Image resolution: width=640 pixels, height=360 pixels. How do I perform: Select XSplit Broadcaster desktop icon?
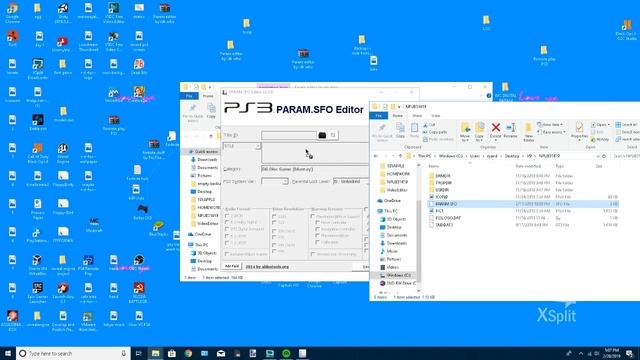tap(38, 69)
